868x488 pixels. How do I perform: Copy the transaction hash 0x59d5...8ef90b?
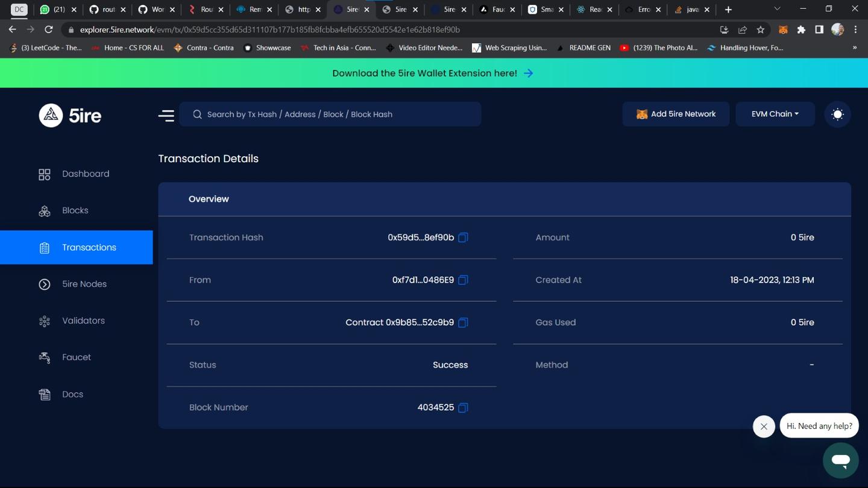pyautogui.click(x=463, y=237)
